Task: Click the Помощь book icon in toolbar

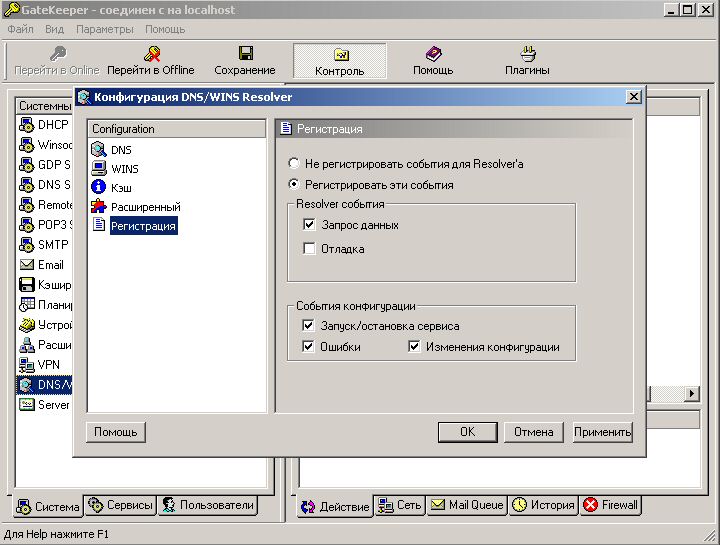Action: 433,54
